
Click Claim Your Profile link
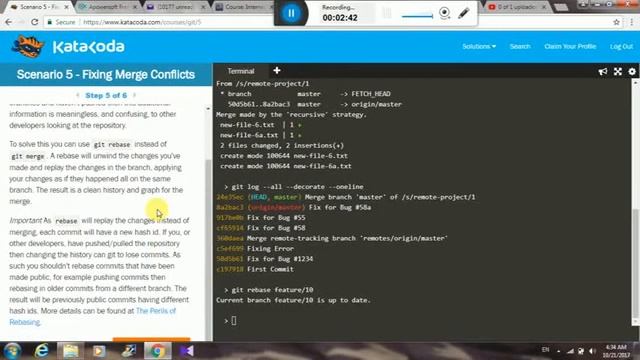click(570, 47)
